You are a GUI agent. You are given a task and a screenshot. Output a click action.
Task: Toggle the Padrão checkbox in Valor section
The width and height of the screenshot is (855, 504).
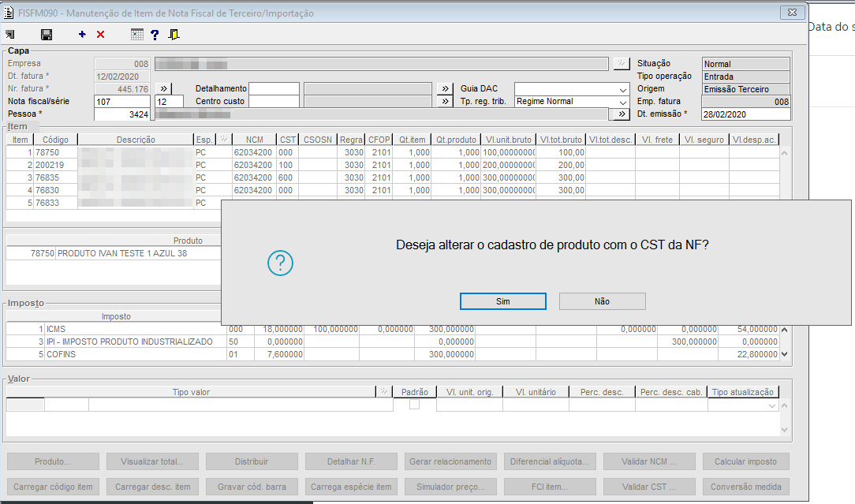pos(414,405)
